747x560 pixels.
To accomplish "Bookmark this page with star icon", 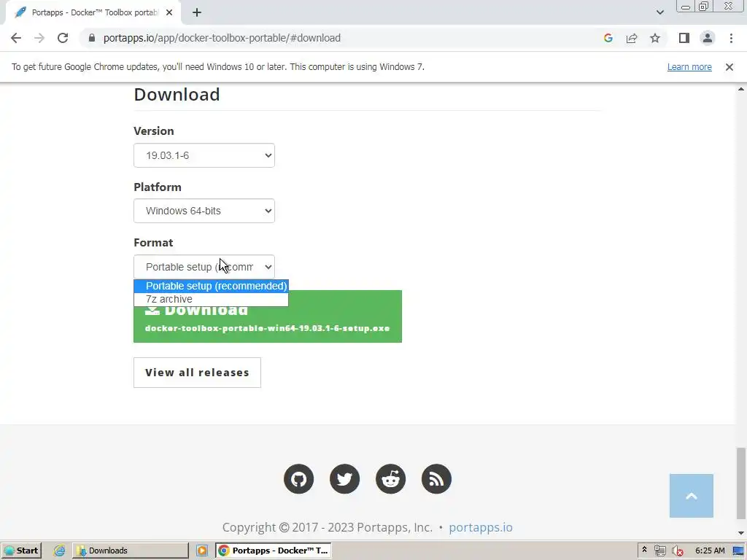I will pos(655,38).
